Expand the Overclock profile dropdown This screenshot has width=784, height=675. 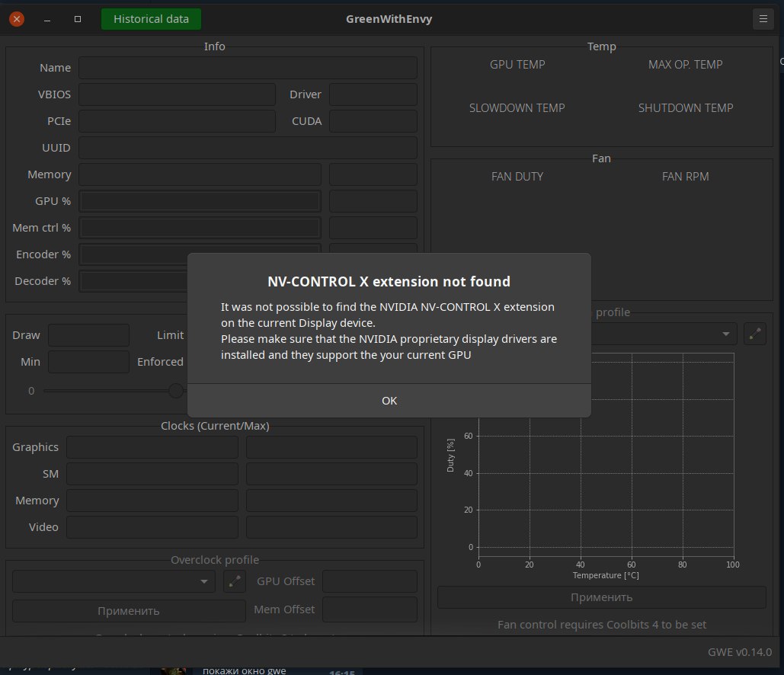coord(114,581)
